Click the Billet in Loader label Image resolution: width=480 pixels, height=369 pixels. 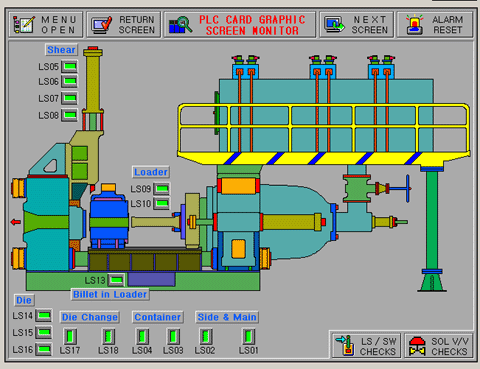click(x=110, y=294)
